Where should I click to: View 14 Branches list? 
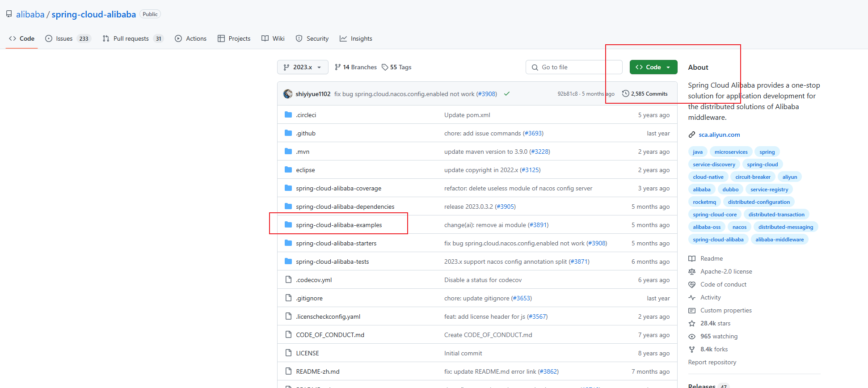(356, 67)
